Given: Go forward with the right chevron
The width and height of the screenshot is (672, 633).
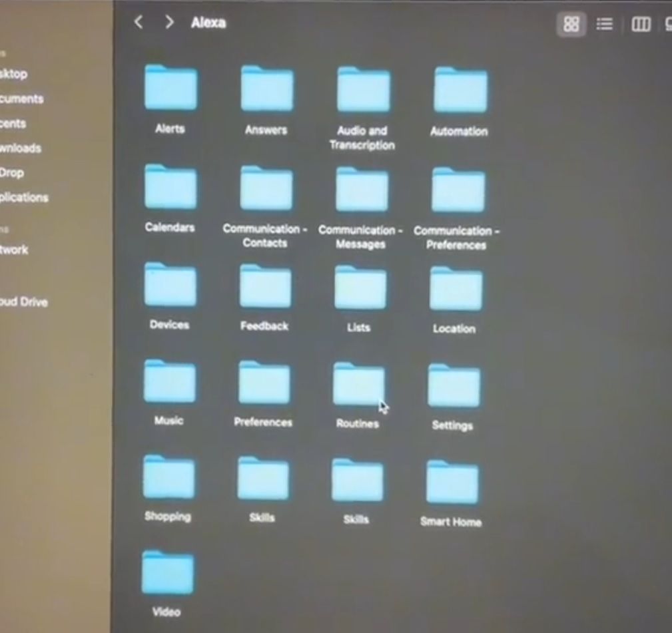Looking at the screenshot, I should click(x=169, y=22).
